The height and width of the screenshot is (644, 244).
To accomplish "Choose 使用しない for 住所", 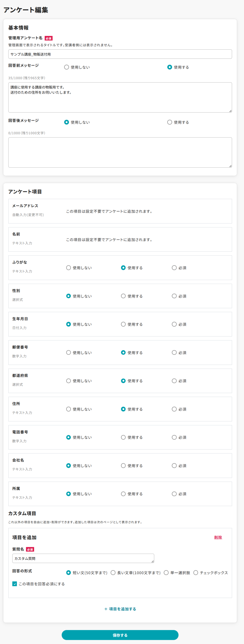I will point(68,409).
